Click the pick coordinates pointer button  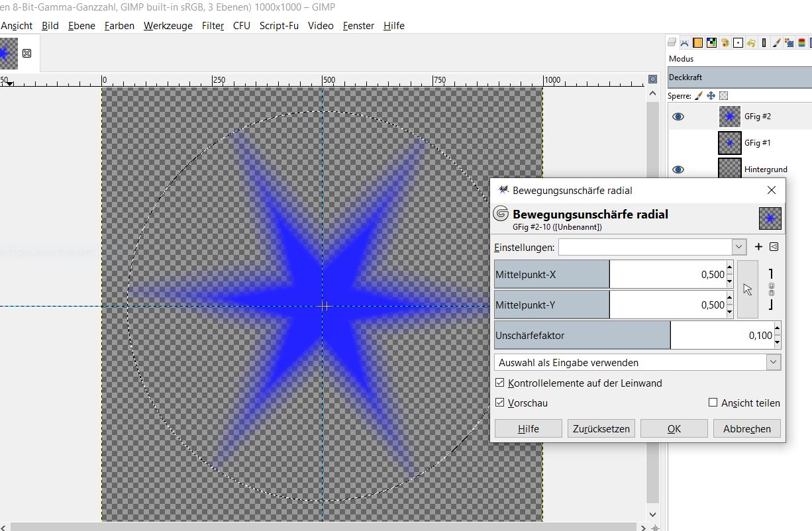(748, 289)
